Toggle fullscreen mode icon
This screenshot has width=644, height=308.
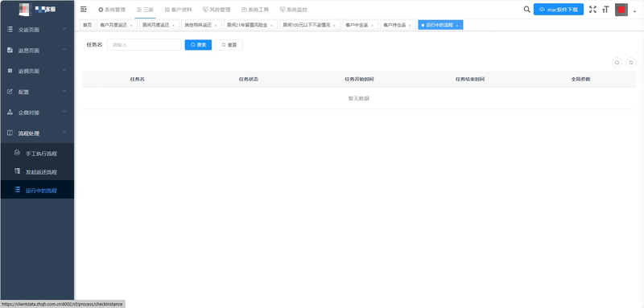point(592,10)
